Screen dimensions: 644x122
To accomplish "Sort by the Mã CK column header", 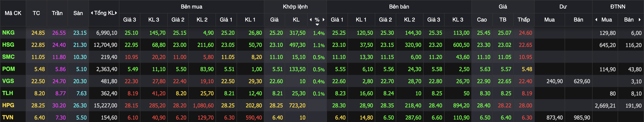I will pos(13,13).
